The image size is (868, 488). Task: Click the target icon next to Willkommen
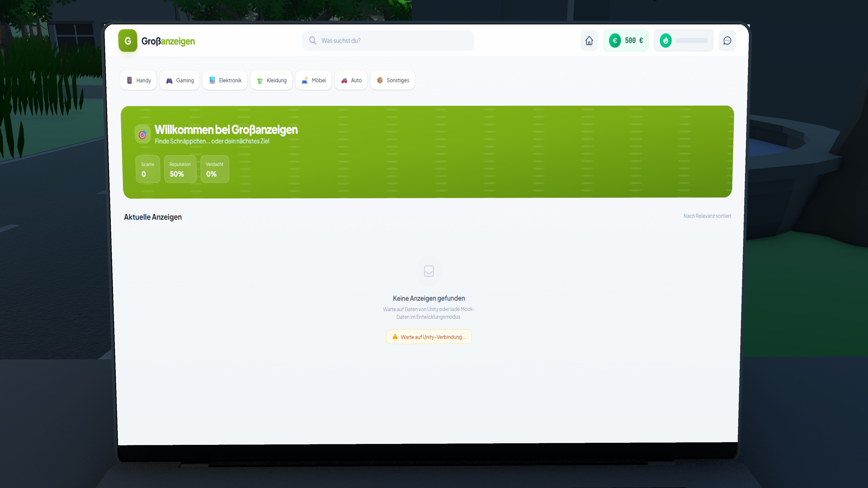tap(143, 134)
